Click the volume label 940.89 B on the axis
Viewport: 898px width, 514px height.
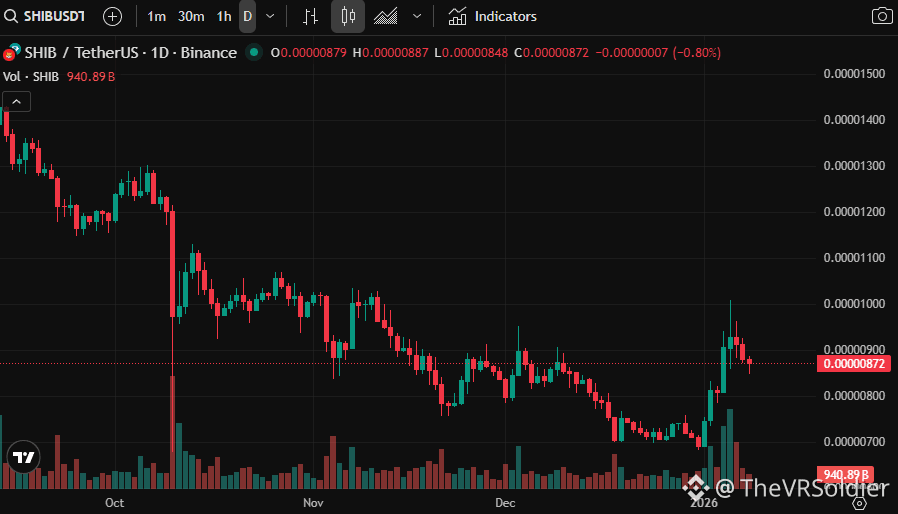coord(845,474)
